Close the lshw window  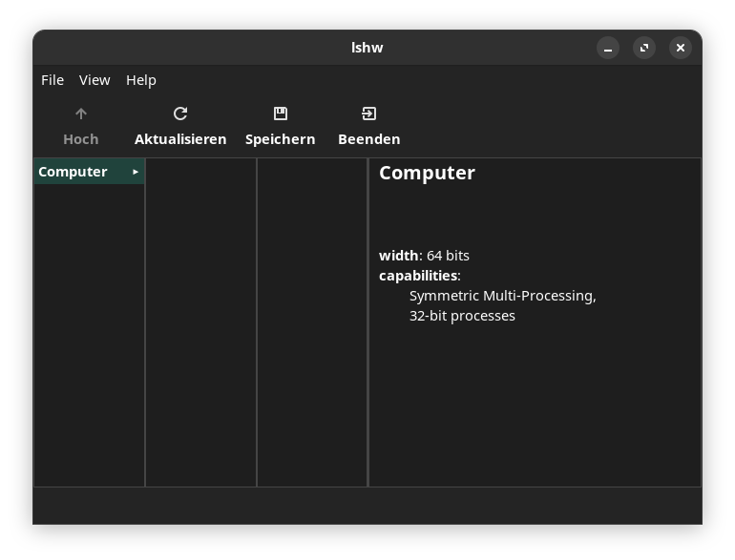pyautogui.click(x=680, y=48)
